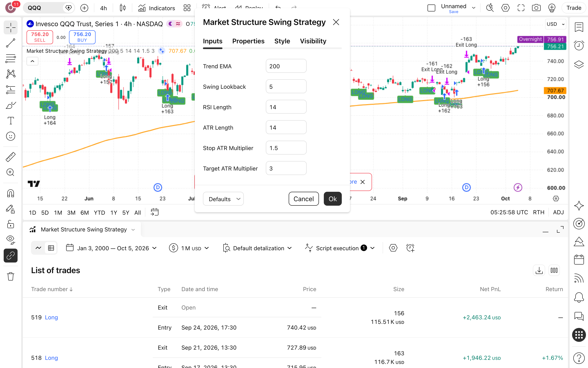Switch to the Style tab
Viewport: 588px width, 368px height.
[282, 41]
